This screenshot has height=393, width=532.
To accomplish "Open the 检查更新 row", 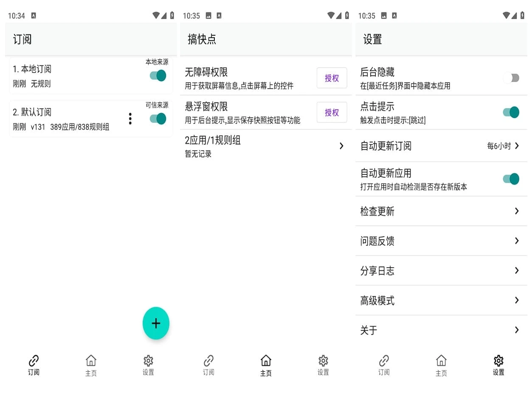I will [x=441, y=211].
